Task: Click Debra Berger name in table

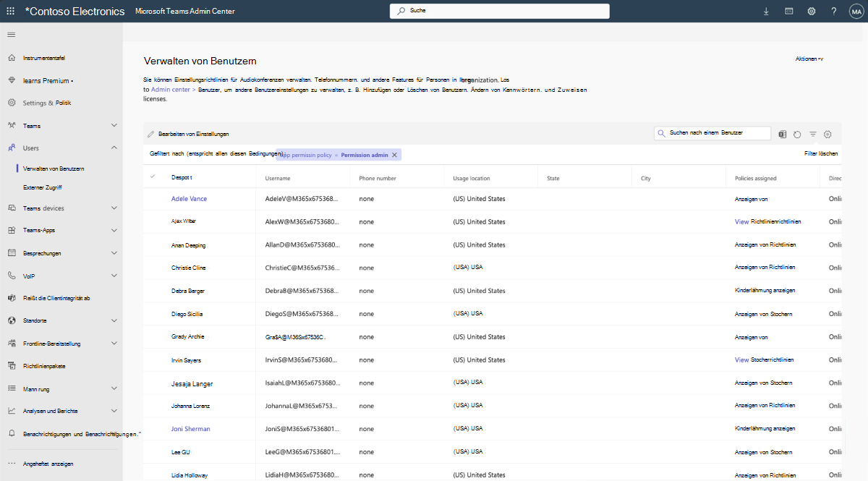Action: click(x=187, y=291)
